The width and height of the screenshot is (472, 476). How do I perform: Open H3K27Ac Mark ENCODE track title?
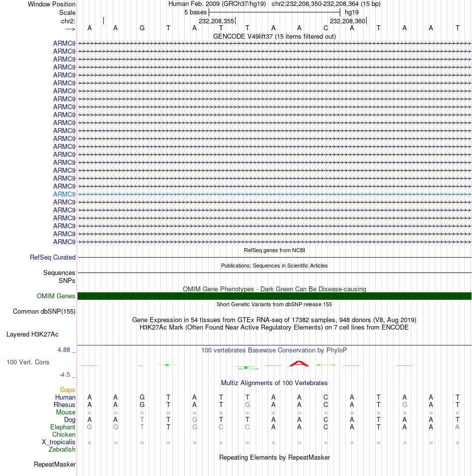click(274, 328)
